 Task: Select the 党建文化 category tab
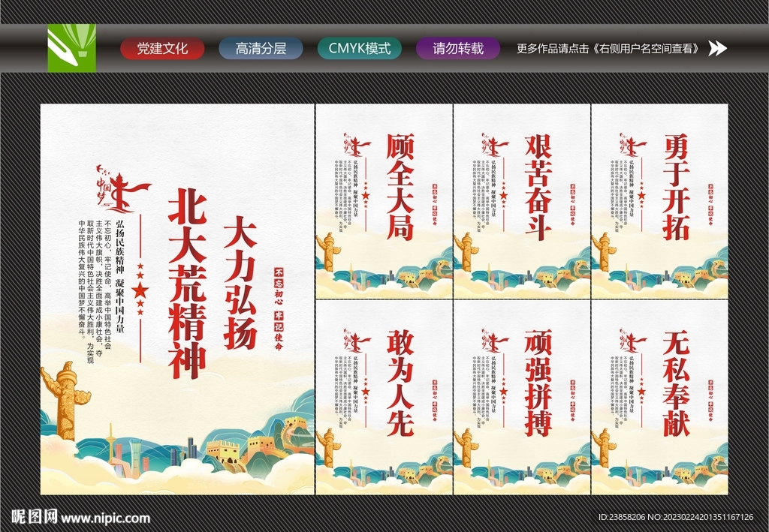[x=161, y=47]
